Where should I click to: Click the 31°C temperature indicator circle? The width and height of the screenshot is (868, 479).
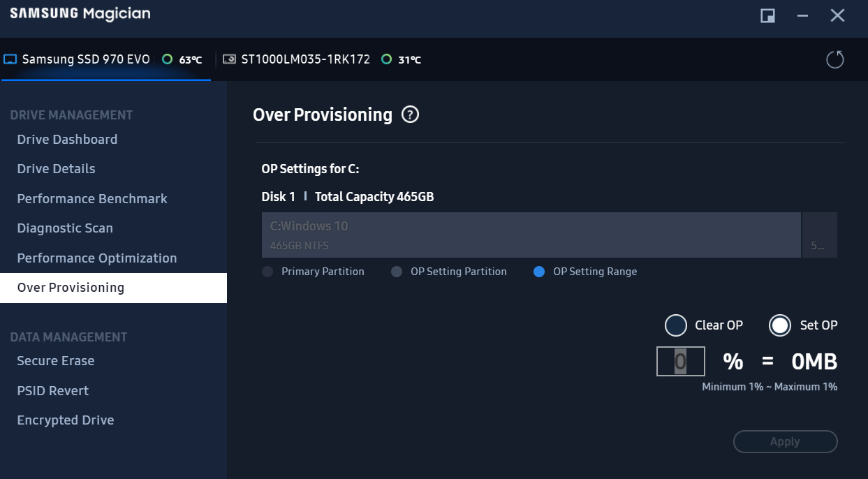(386, 59)
